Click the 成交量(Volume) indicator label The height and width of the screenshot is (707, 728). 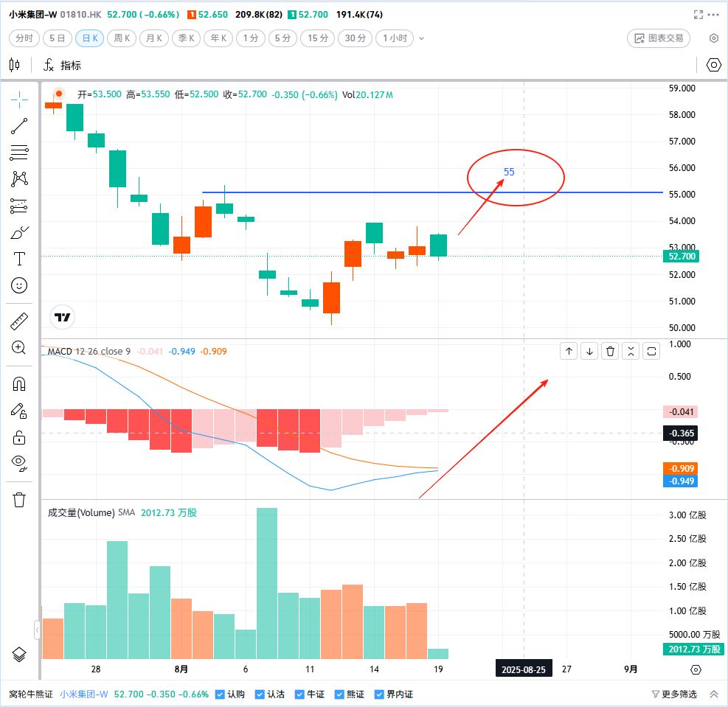click(x=81, y=512)
